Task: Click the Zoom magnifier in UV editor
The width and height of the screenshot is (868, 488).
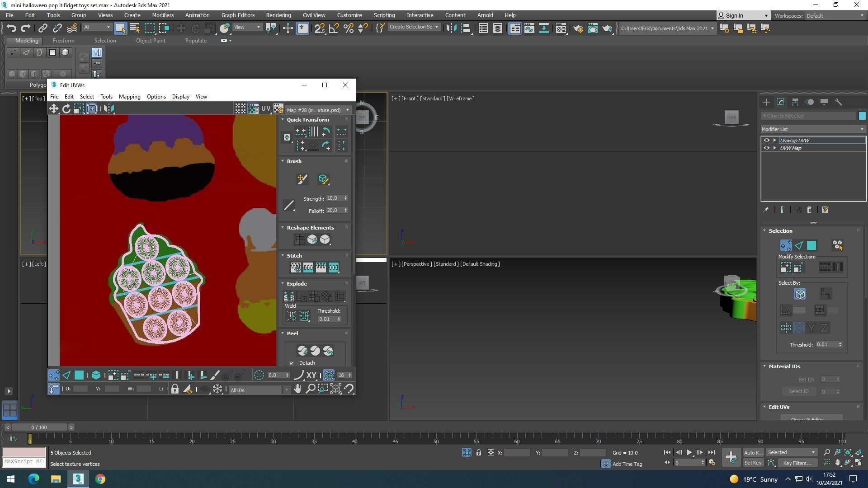Action: tap(310, 389)
